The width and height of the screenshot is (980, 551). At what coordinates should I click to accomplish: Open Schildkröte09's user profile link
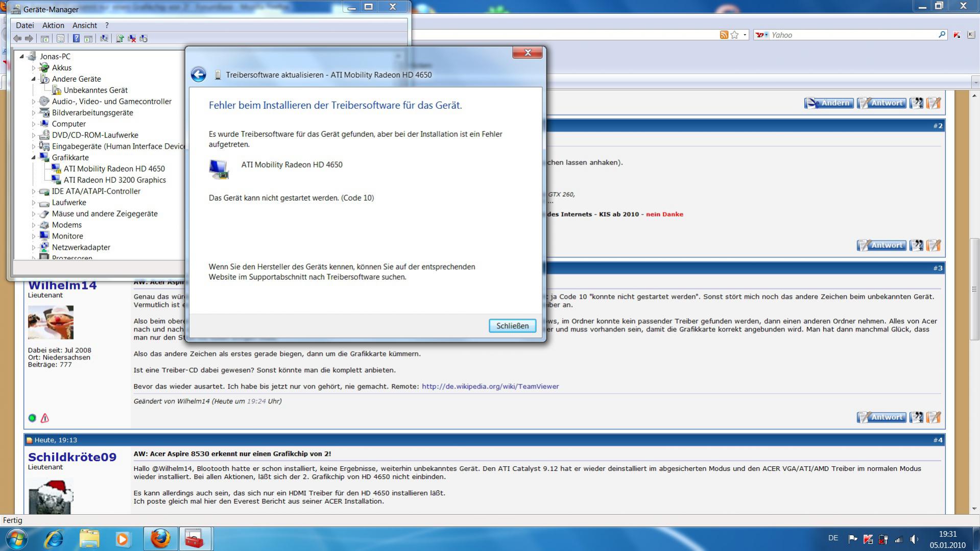coord(72,457)
